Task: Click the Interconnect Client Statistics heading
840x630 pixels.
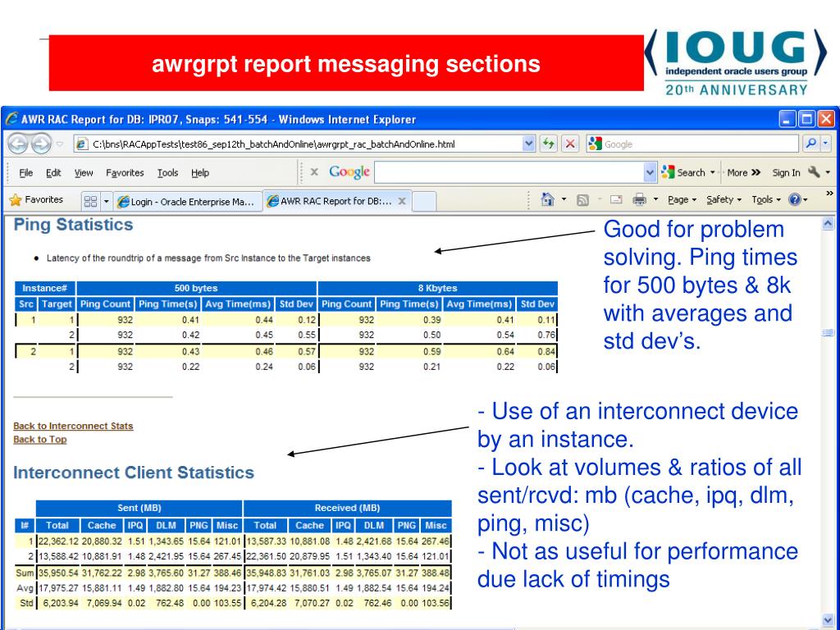Action: [134, 472]
